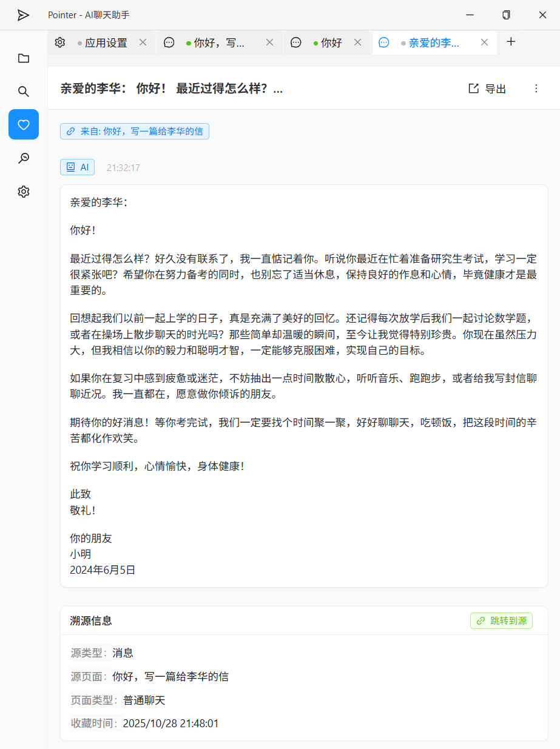Click the 跳转到源 button
Viewport: 560px width, 749px height.
tap(501, 620)
